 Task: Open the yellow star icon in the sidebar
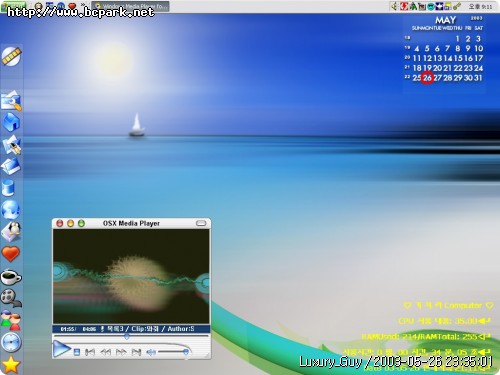[x=11, y=364]
